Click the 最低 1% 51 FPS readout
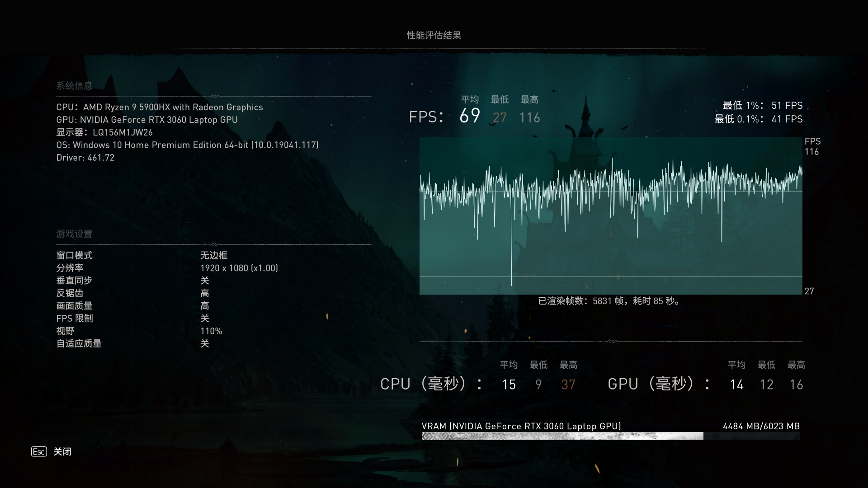This screenshot has height=488, width=868. tap(762, 105)
